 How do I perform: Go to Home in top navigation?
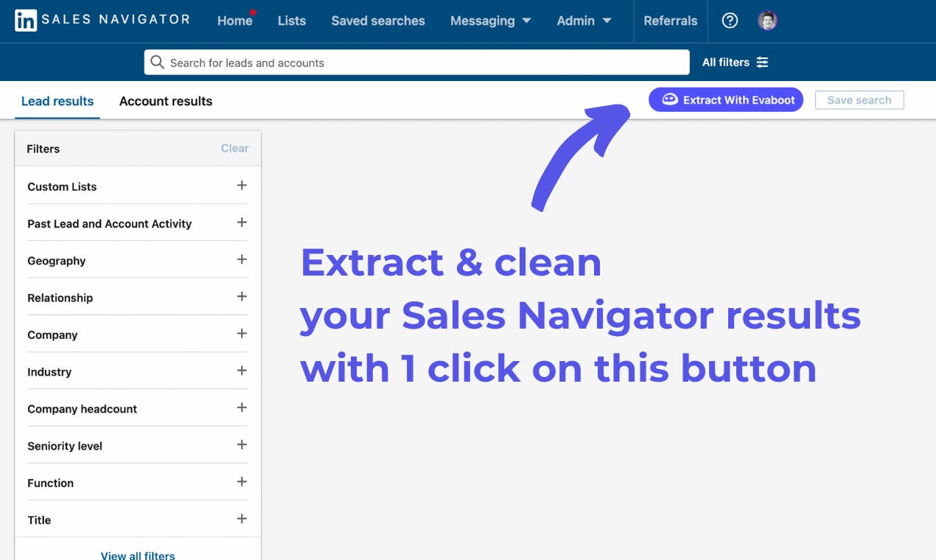(235, 21)
